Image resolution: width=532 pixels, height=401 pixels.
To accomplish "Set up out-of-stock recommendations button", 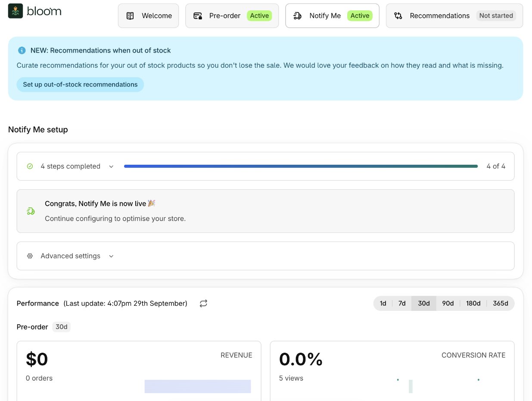I will [x=80, y=85].
